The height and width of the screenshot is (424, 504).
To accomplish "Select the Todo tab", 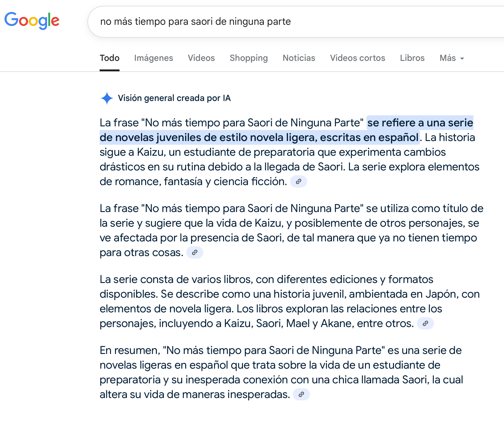I will click(x=109, y=58).
